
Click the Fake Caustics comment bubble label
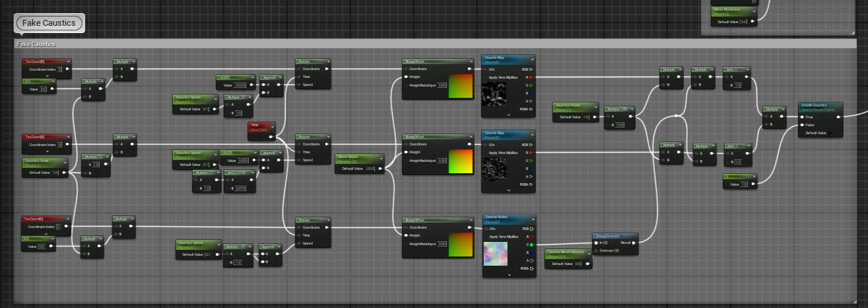pyautogui.click(x=50, y=23)
